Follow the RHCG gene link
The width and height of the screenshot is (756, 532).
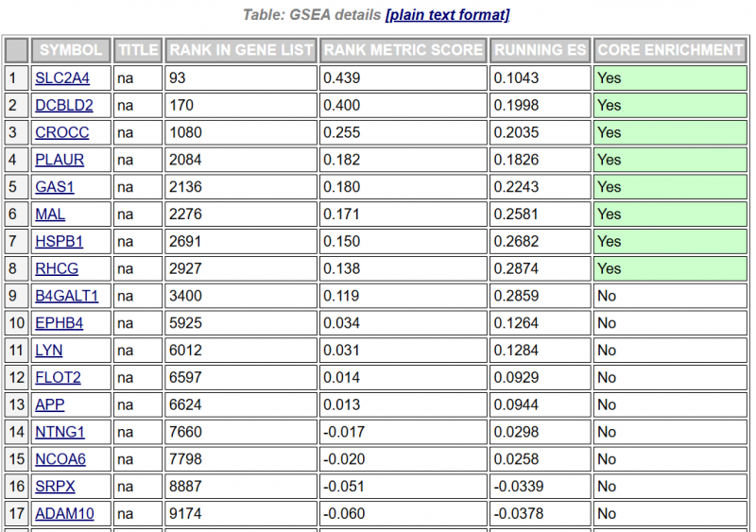click(57, 269)
